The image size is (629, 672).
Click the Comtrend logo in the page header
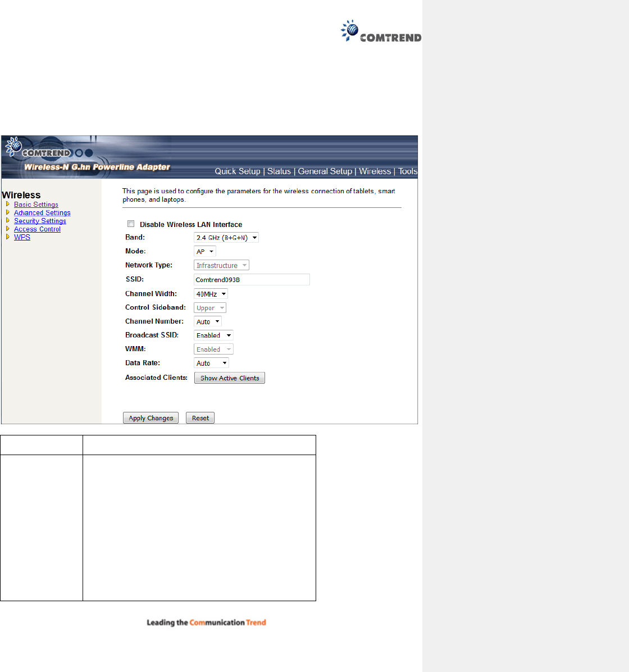[381, 31]
